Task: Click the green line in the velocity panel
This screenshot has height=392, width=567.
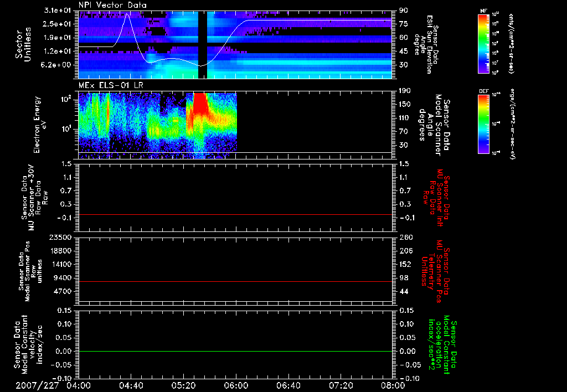Action: (x=235, y=351)
